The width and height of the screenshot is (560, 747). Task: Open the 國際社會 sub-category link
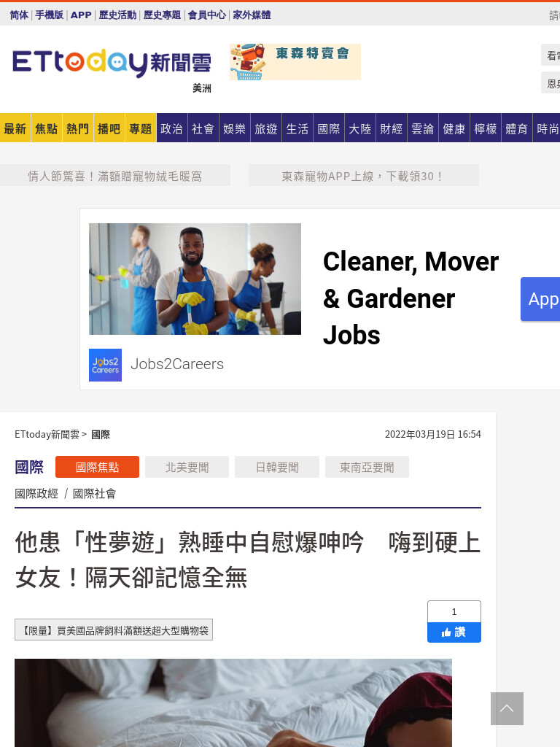point(94,494)
